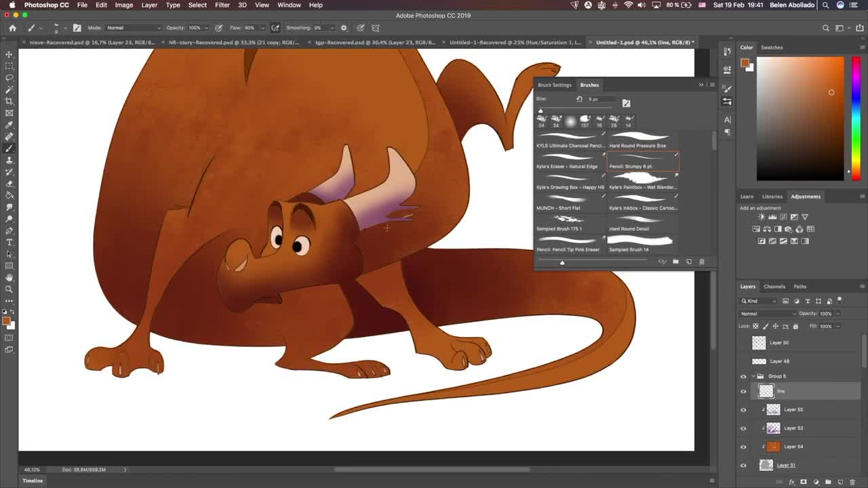Add a layer mask

click(x=803, y=482)
